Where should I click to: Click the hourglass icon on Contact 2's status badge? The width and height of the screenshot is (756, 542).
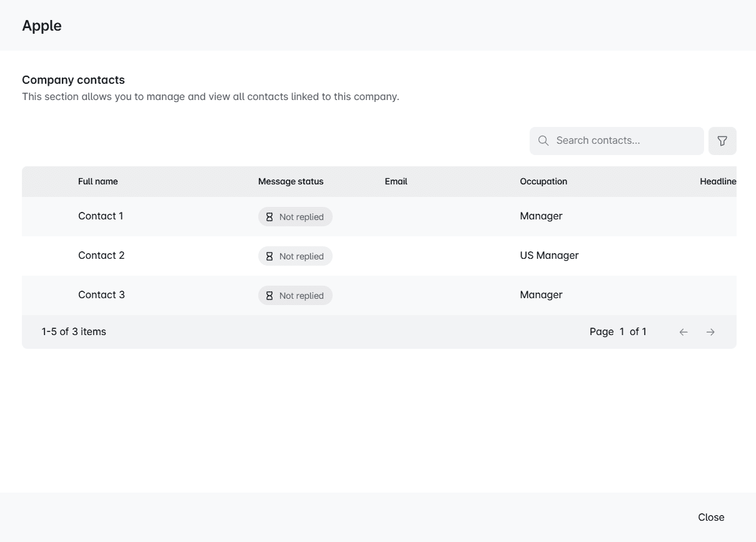pos(269,256)
